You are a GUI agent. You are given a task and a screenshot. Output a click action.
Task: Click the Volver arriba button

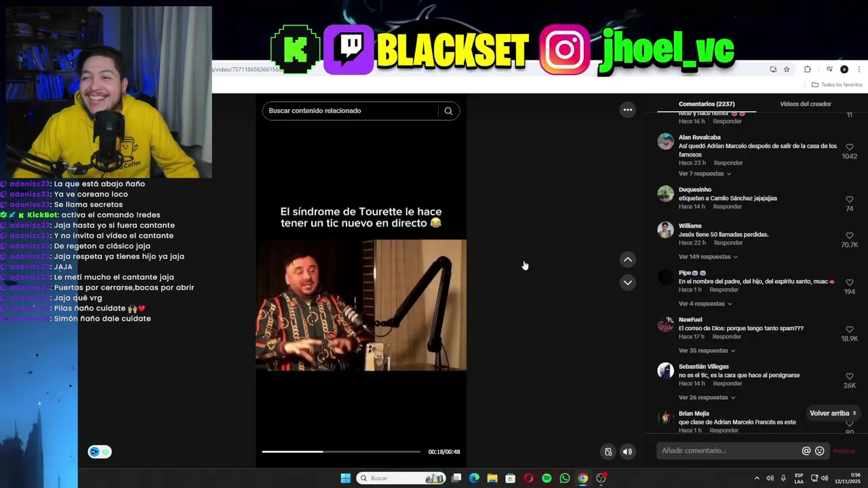point(833,413)
